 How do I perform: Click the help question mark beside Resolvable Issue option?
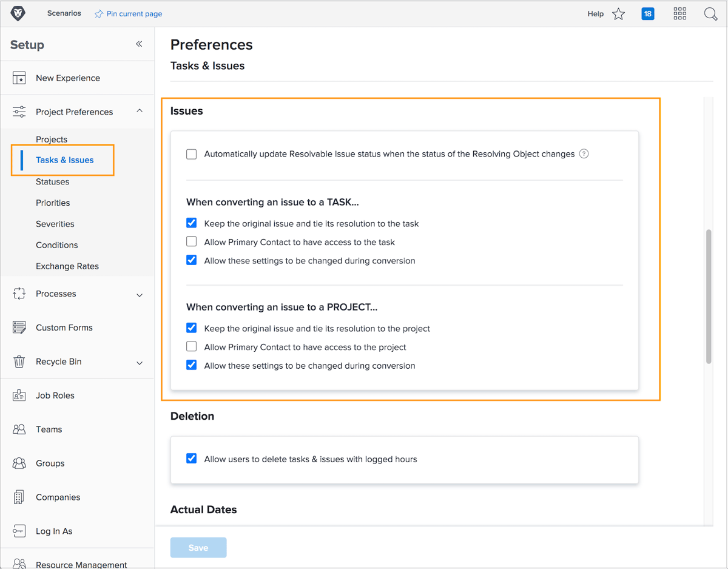coord(584,153)
